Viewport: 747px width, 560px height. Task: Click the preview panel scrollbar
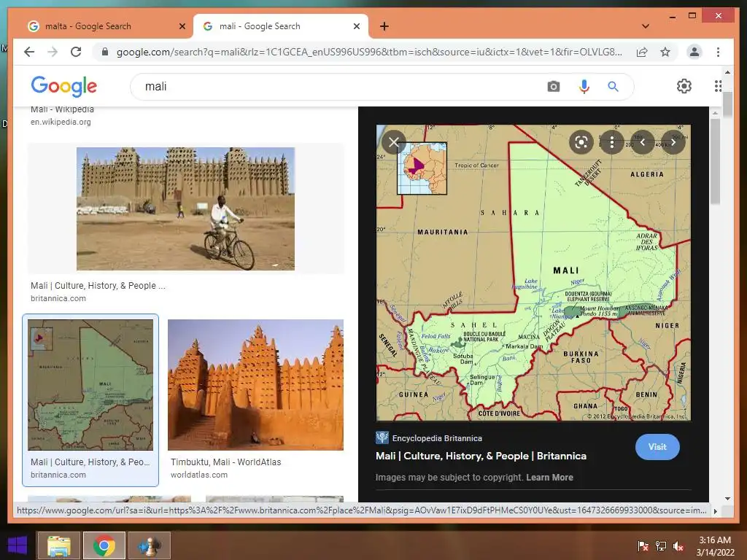(715, 162)
